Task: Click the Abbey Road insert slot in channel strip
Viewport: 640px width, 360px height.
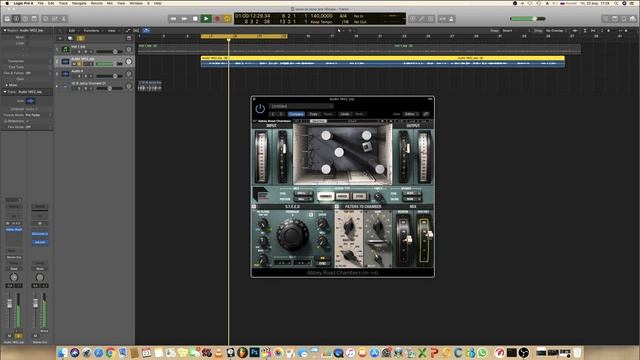Action: [x=14, y=230]
